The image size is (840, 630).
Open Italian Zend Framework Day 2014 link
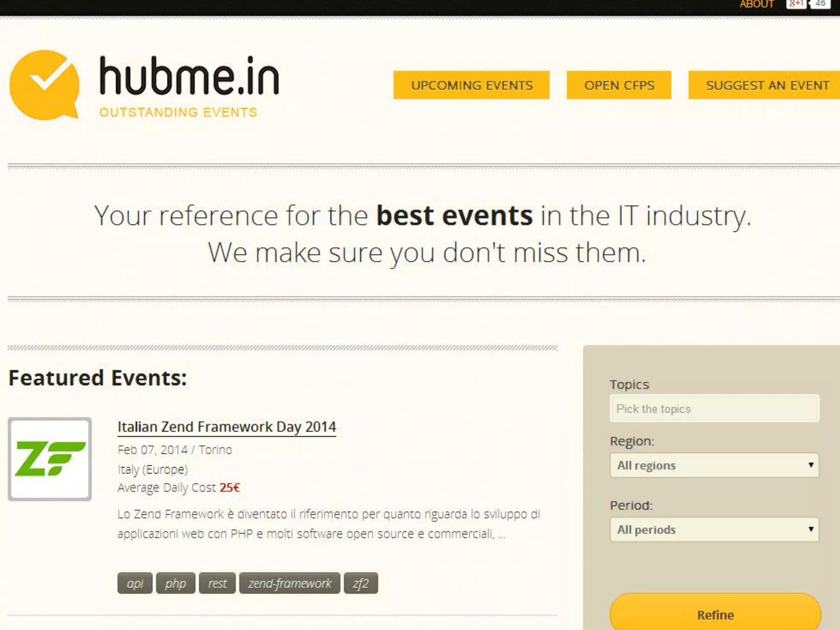pyautogui.click(x=226, y=427)
